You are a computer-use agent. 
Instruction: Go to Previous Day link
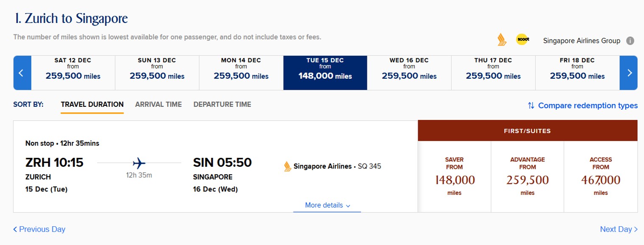(x=39, y=229)
